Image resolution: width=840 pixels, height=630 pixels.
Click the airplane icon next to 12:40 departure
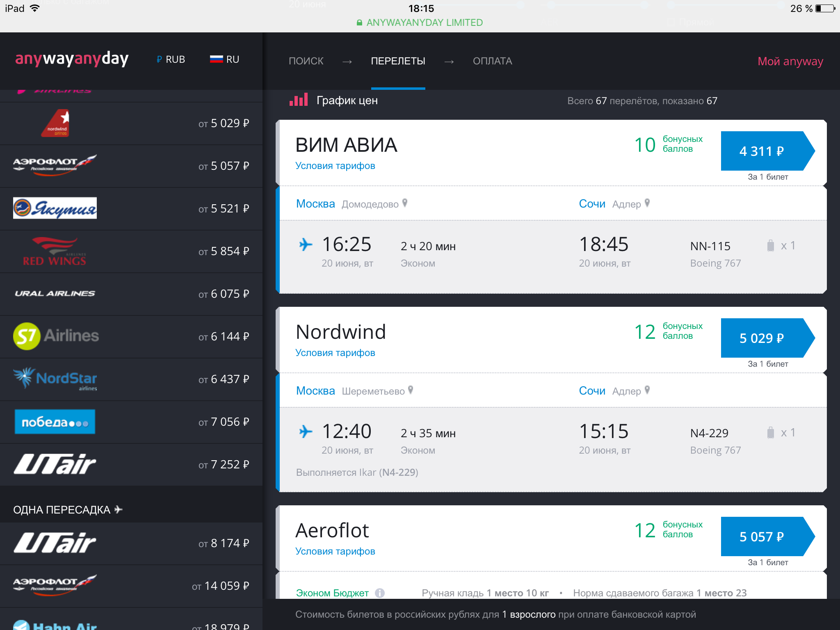306,431
